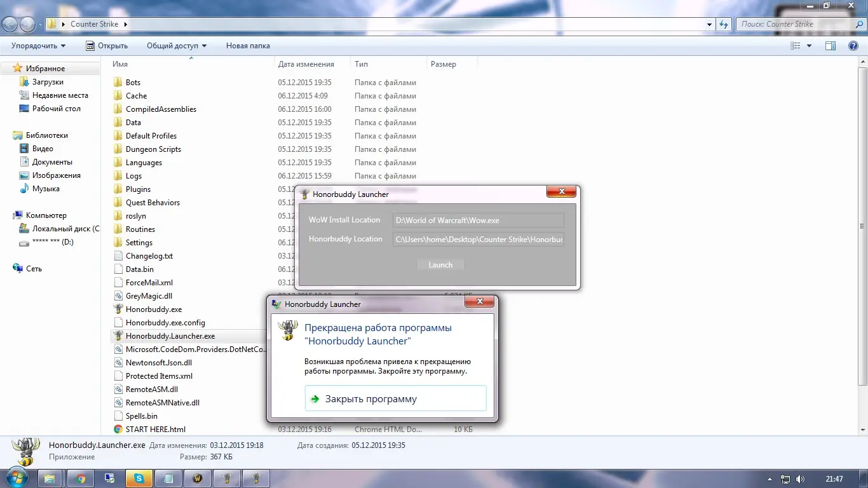Toggle the preview pane icon
The height and width of the screenshot is (488, 868).
[831, 46]
